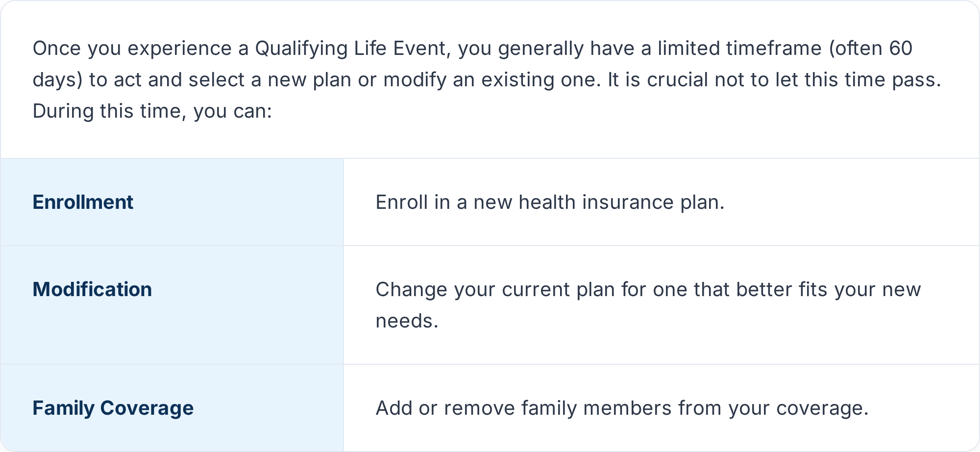Click the word 'days)' in the paragraph
The height and width of the screenshot is (452, 980).
pos(57,80)
